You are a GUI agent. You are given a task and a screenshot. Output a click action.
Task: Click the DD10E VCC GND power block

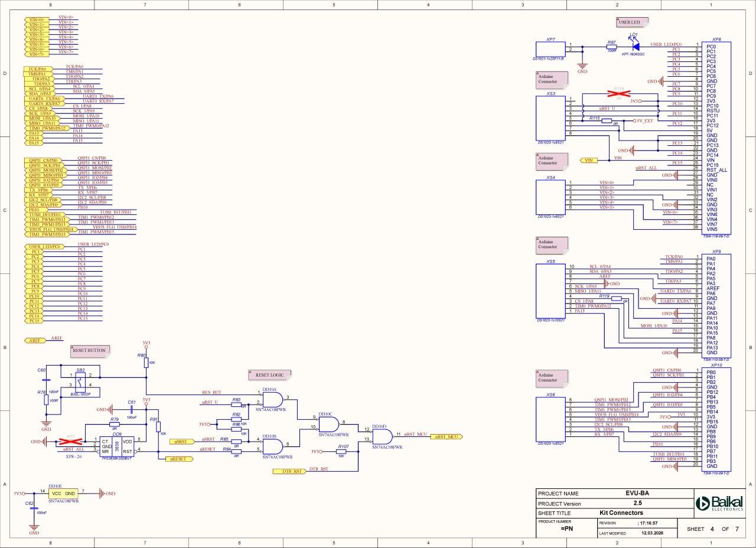(63, 493)
